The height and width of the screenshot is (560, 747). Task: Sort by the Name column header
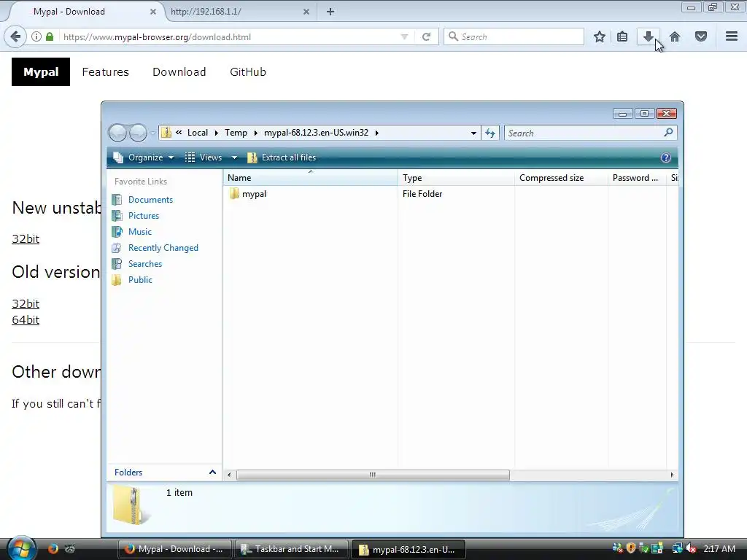pyautogui.click(x=310, y=178)
